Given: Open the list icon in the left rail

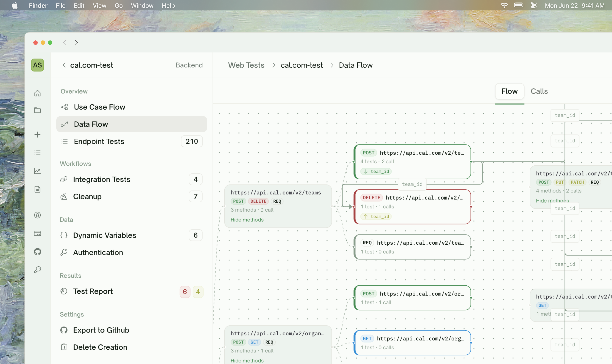Looking at the screenshot, I should (x=37, y=153).
